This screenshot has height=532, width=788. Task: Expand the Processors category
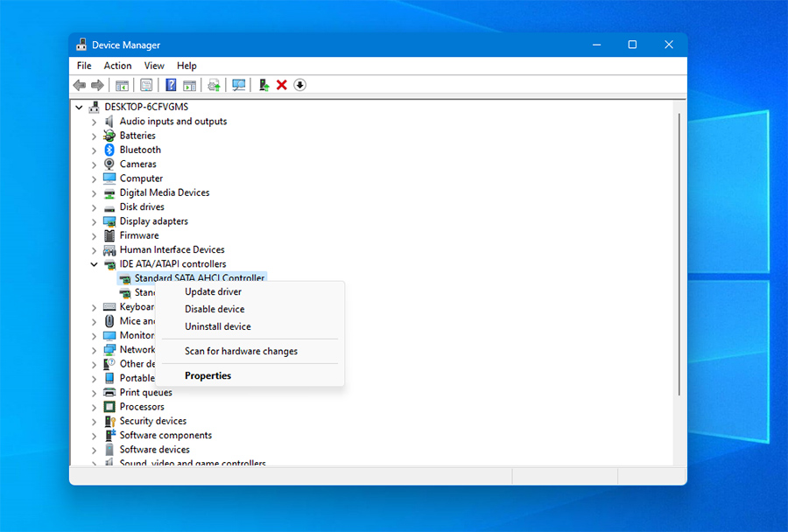tap(94, 407)
